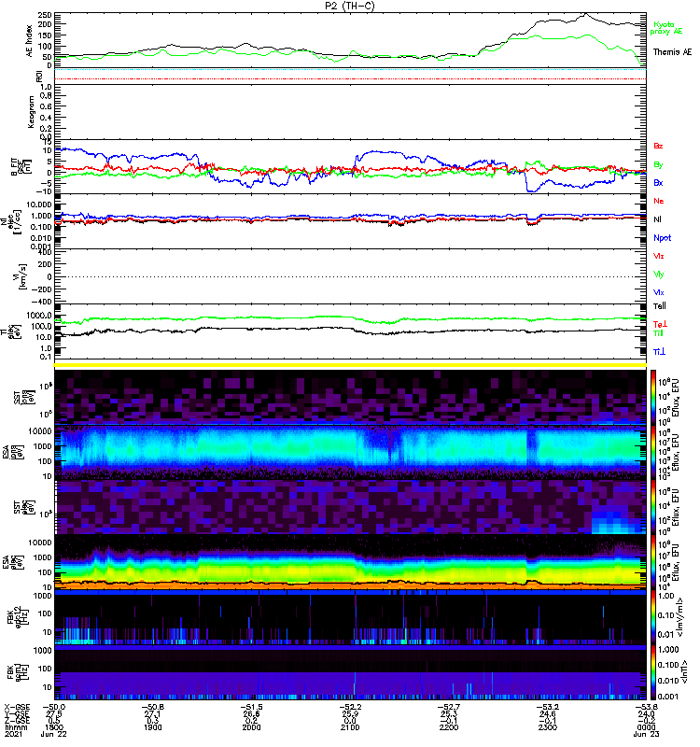The width and height of the screenshot is (700, 747).
Task: Click the ESA ions energy spectrogram
Action: click(350, 452)
